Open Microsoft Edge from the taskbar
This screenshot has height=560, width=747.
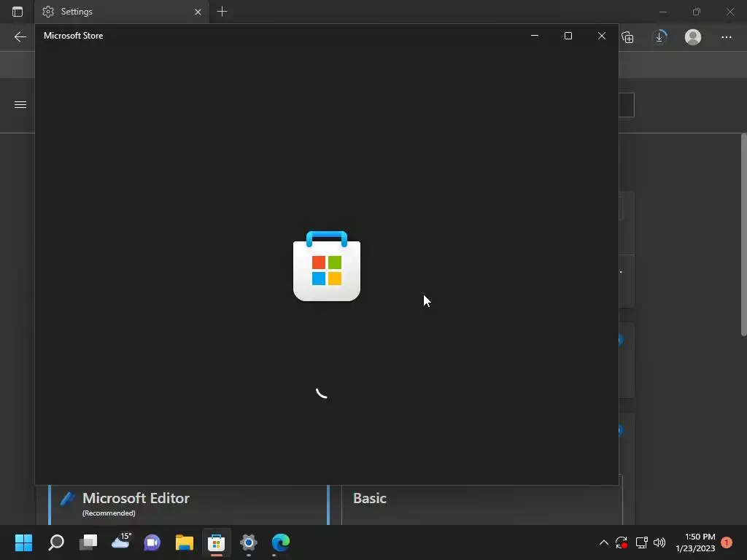pos(281,542)
